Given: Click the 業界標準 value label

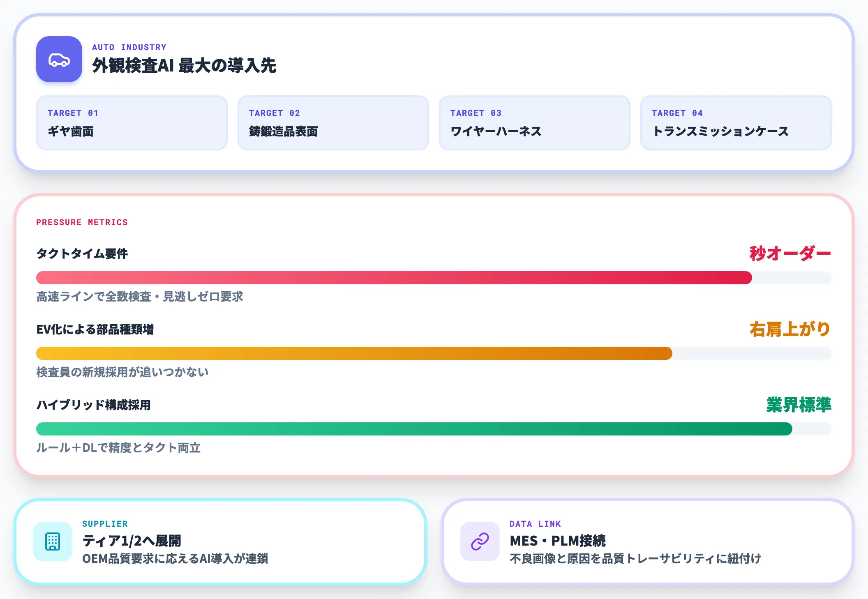Looking at the screenshot, I should [x=799, y=405].
